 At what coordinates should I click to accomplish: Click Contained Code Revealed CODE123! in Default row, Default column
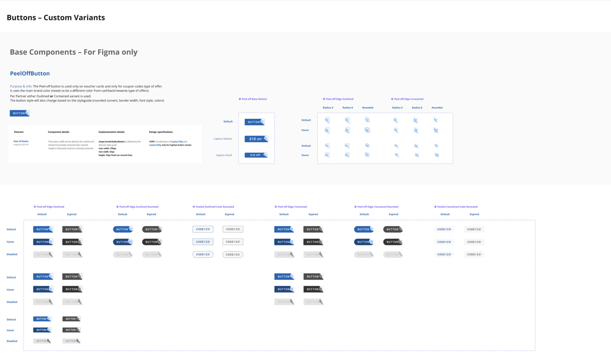(x=444, y=229)
